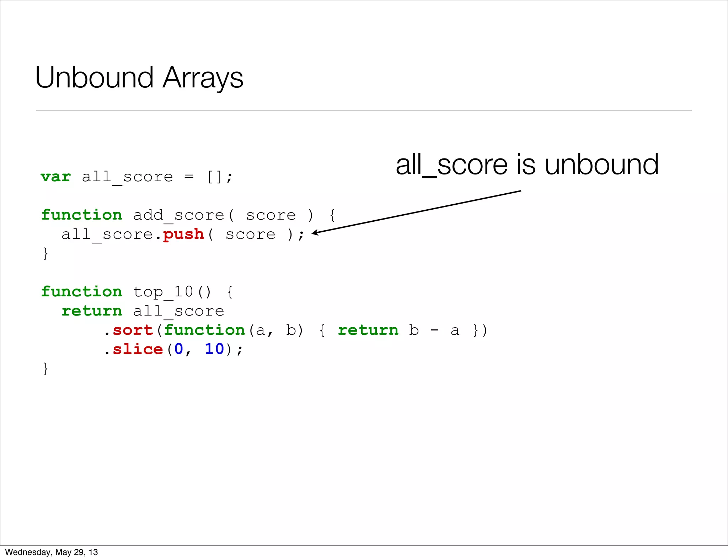Click the 'function add_score( score ) {' line
The height and width of the screenshot is (560, 728).
(x=188, y=215)
